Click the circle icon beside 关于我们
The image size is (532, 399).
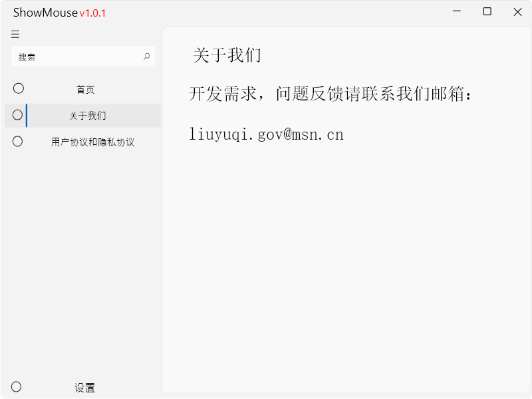point(18,115)
